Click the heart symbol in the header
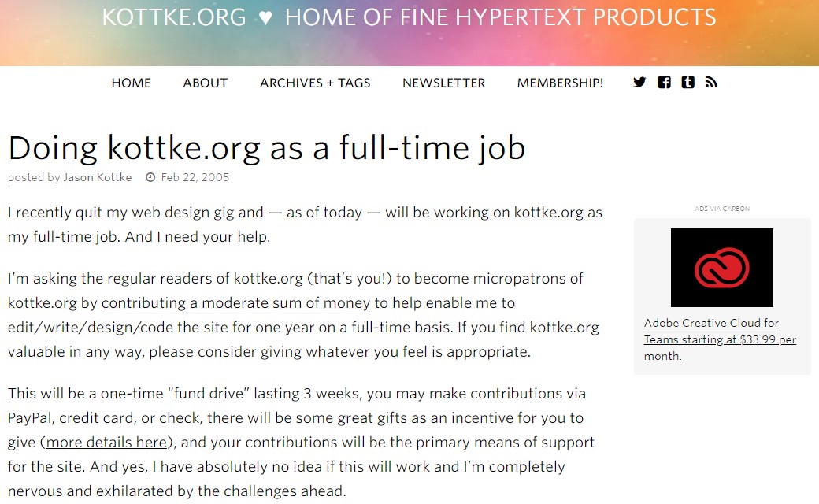 point(265,17)
